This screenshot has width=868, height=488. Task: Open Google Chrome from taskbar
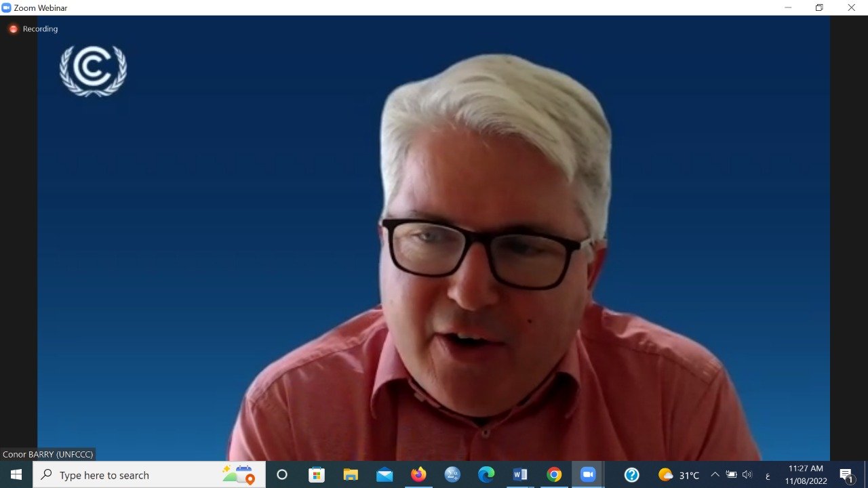[554, 474]
